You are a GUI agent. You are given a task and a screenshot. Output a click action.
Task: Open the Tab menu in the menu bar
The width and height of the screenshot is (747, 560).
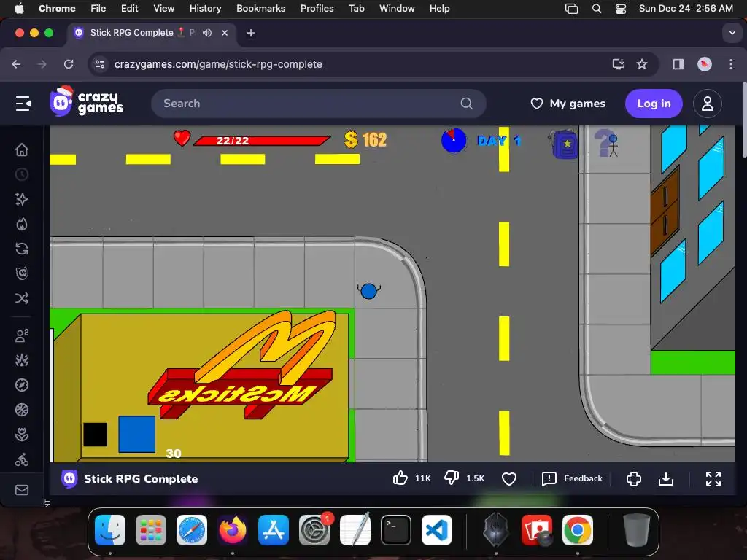(356, 8)
